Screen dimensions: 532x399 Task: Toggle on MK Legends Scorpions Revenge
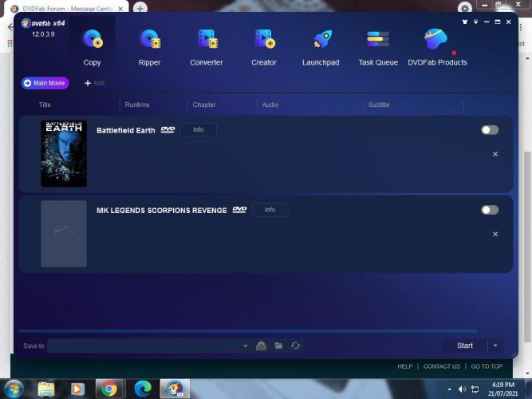489,210
